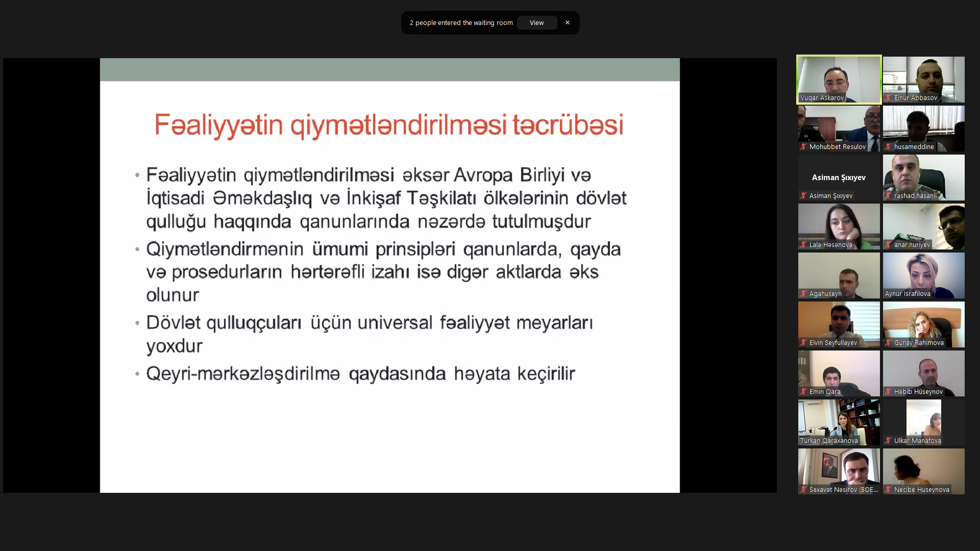This screenshot has height=551, width=980.
Task: Select anar.nuriyev's video thumbnail
Action: 923,227
